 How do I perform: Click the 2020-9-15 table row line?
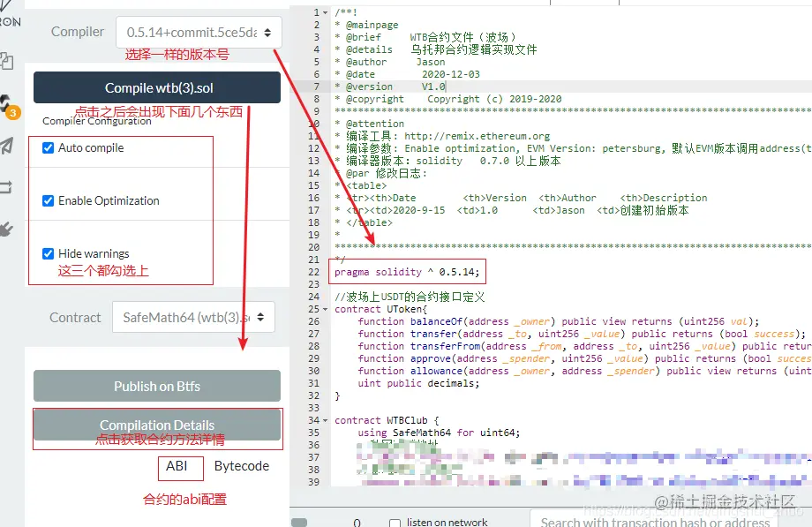coord(512,210)
